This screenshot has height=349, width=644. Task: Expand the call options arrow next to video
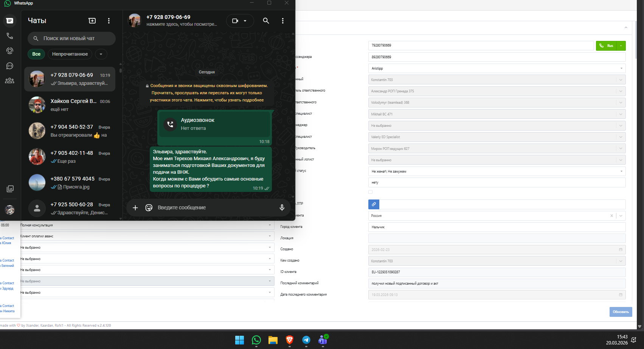[x=245, y=21]
